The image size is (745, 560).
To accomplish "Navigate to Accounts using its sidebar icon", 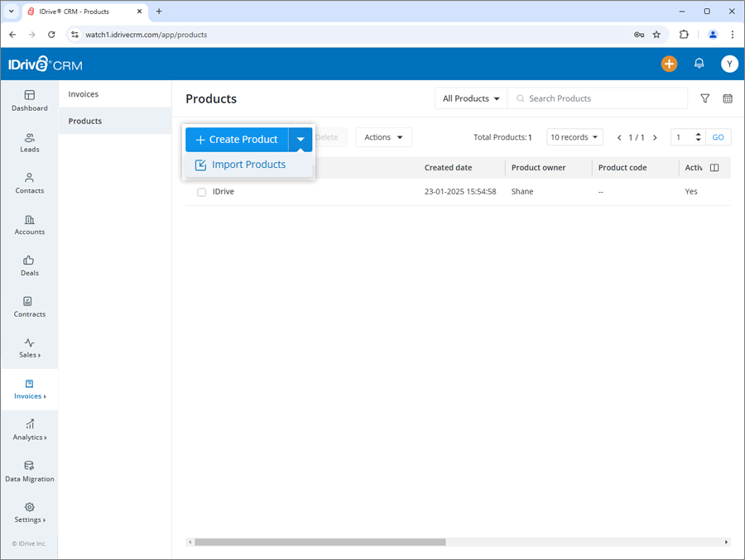I will tap(29, 225).
